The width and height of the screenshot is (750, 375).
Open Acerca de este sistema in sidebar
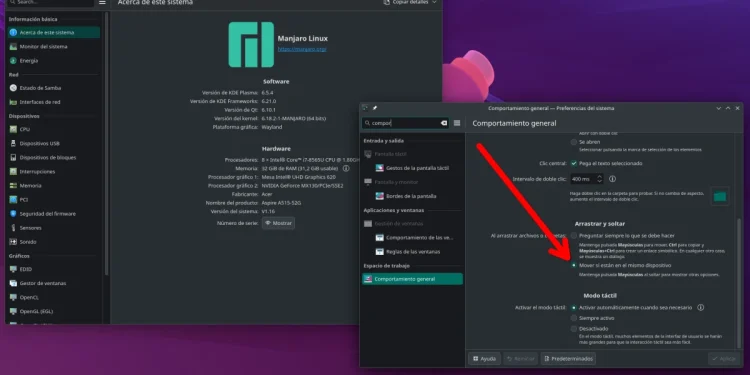54,33
